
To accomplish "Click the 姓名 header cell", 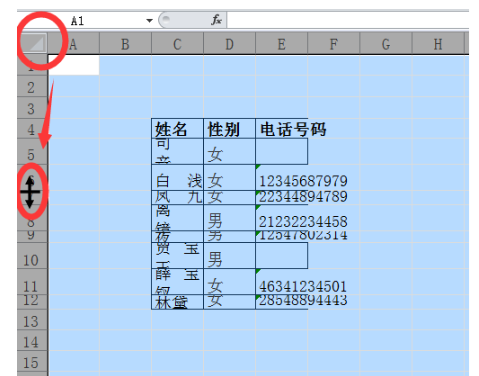I will (x=177, y=129).
